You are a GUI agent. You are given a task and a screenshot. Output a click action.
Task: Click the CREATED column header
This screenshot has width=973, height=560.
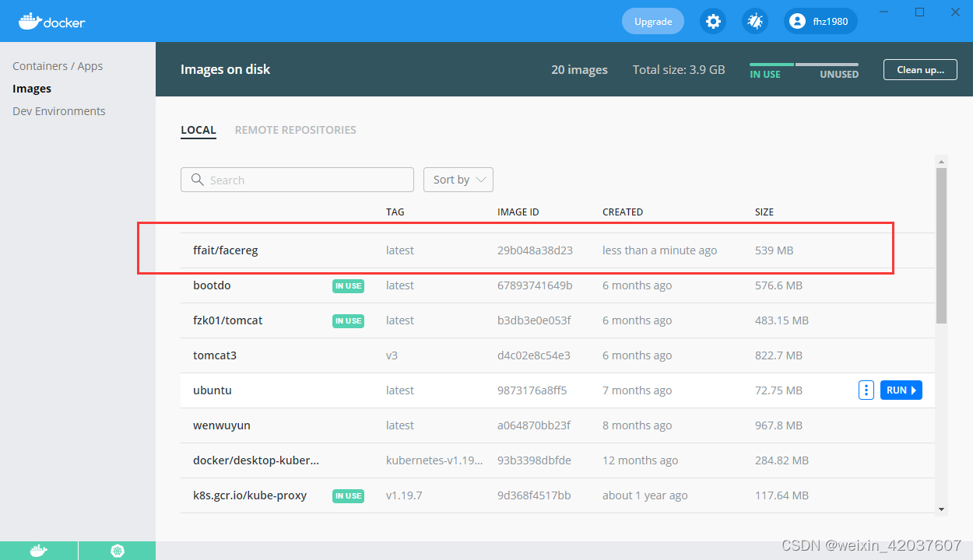pos(623,212)
